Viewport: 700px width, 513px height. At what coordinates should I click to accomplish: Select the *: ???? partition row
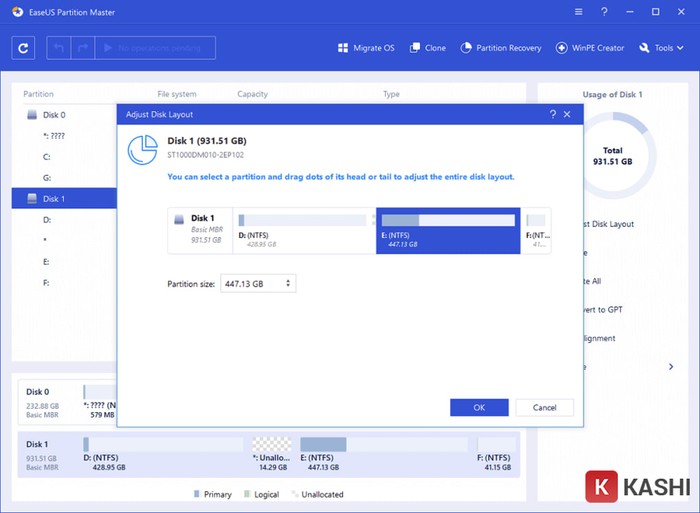(x=64, y=136)
